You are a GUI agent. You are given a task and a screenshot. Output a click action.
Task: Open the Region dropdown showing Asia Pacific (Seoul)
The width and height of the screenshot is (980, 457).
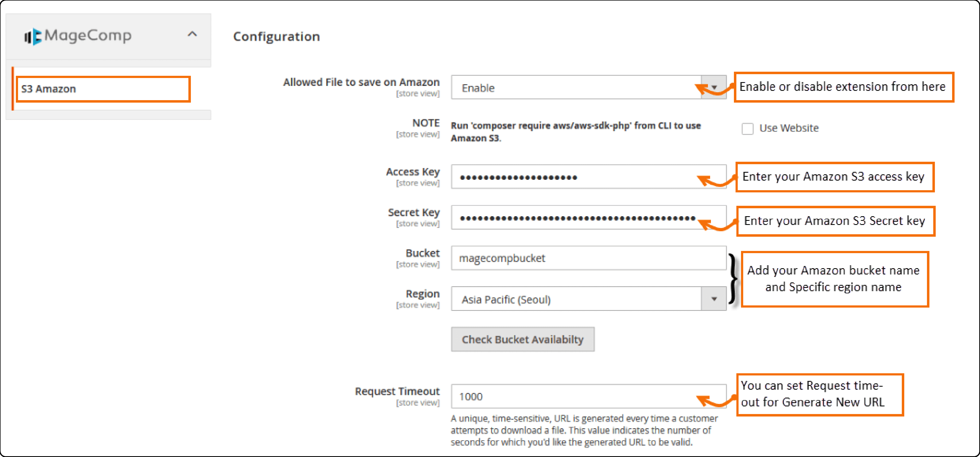tap(588, 299)
